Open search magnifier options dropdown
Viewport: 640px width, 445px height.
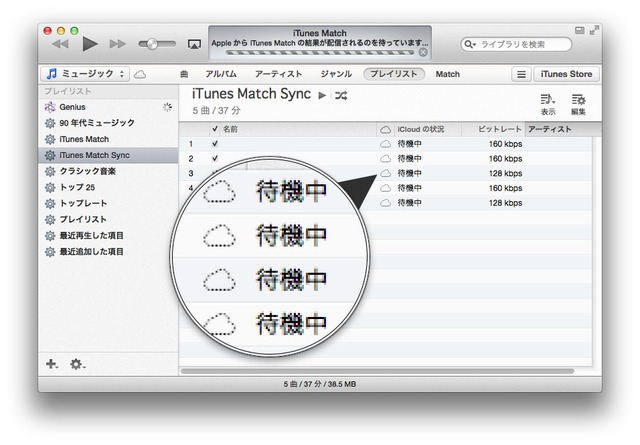[470, 44]
